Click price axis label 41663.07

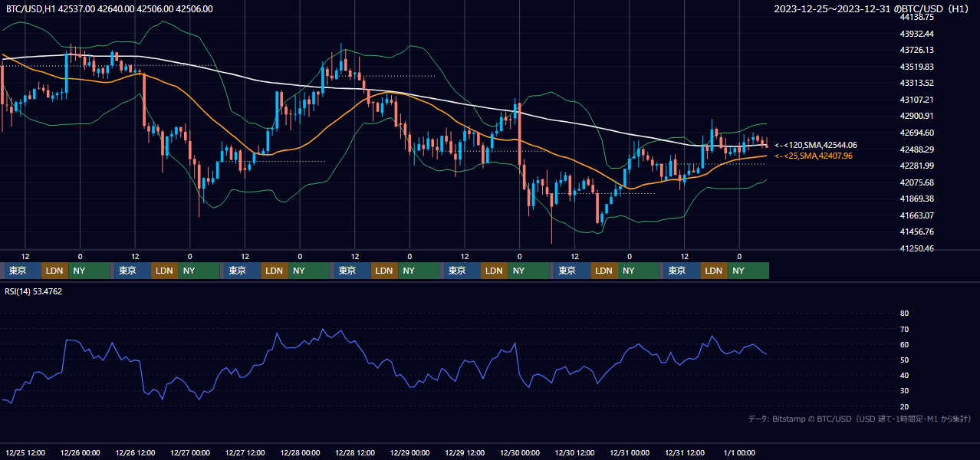(916, 215)
